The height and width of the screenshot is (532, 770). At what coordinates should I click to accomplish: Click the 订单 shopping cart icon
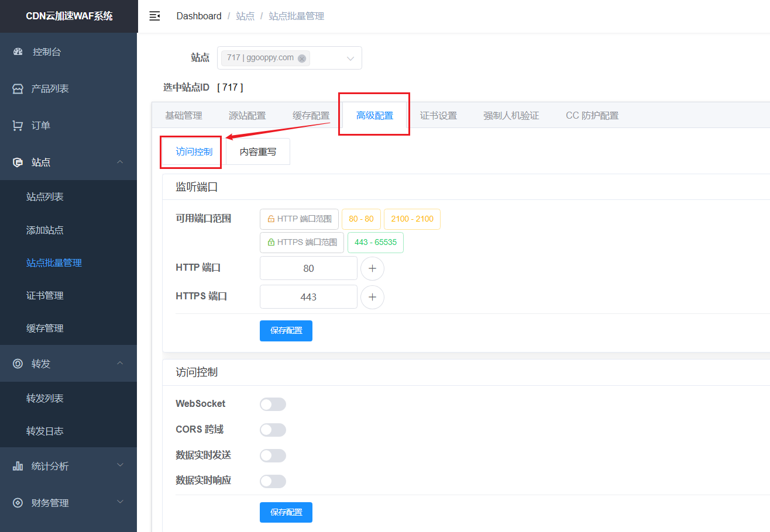18,126
